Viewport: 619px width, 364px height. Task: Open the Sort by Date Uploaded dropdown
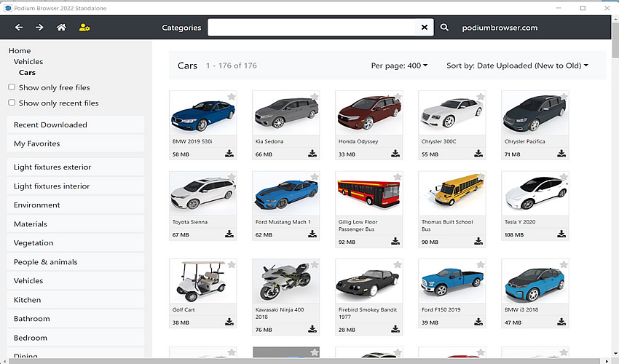517,66
